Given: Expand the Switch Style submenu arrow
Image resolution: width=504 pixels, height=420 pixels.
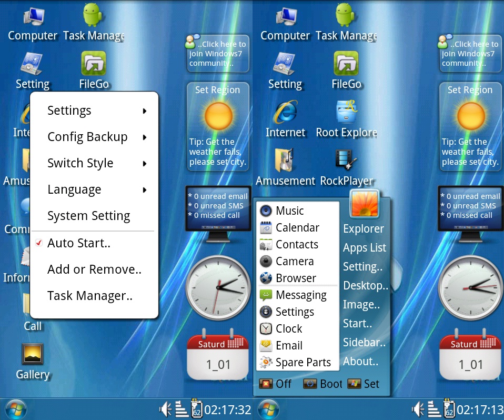Looking at the screenshot, I should 145,164.
